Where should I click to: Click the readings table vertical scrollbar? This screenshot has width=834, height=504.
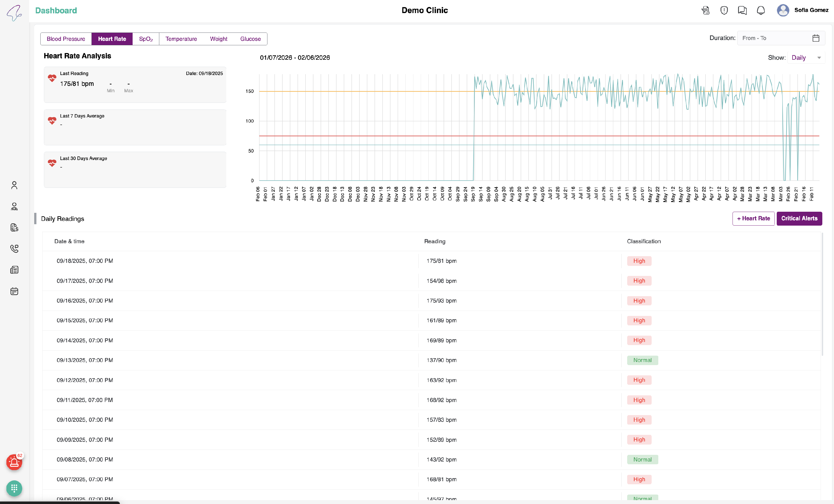822,294
